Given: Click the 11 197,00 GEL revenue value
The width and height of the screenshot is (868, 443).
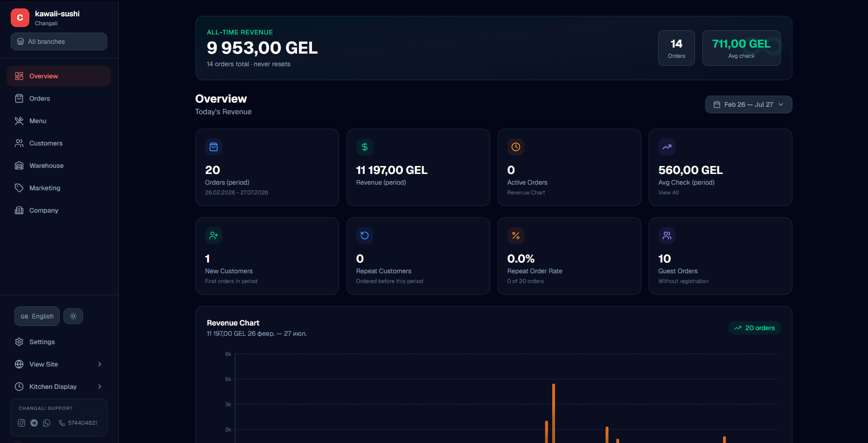Looking at the screenshot, I should tap(392, 170).
